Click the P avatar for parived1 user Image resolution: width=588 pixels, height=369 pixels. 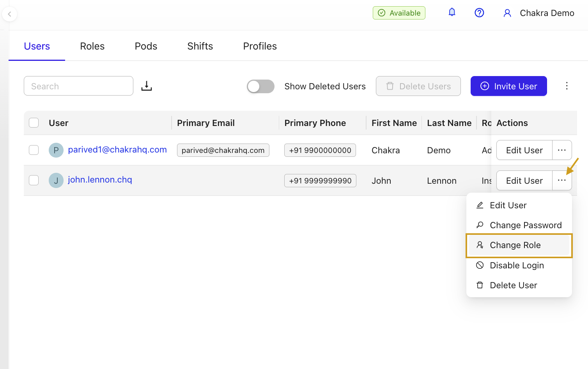pyautogui.click(x=56, y=150)
